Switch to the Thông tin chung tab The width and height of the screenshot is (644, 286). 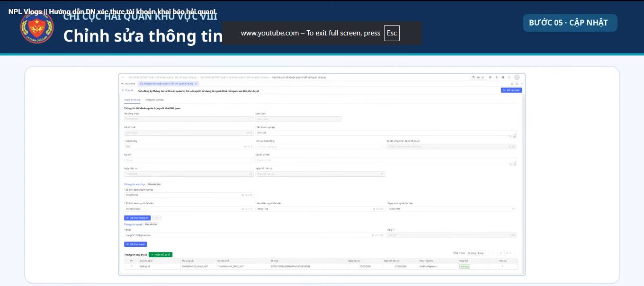click(132, 100)
